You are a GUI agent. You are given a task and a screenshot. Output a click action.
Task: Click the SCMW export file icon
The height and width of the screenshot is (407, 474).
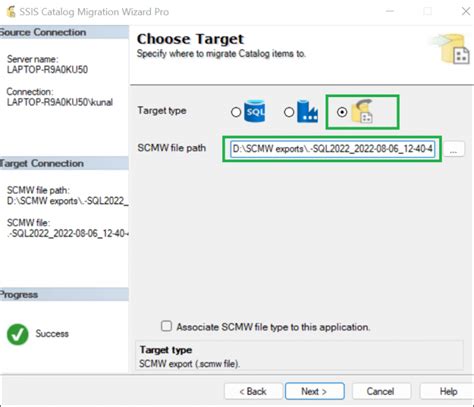[x=362, y=111]
